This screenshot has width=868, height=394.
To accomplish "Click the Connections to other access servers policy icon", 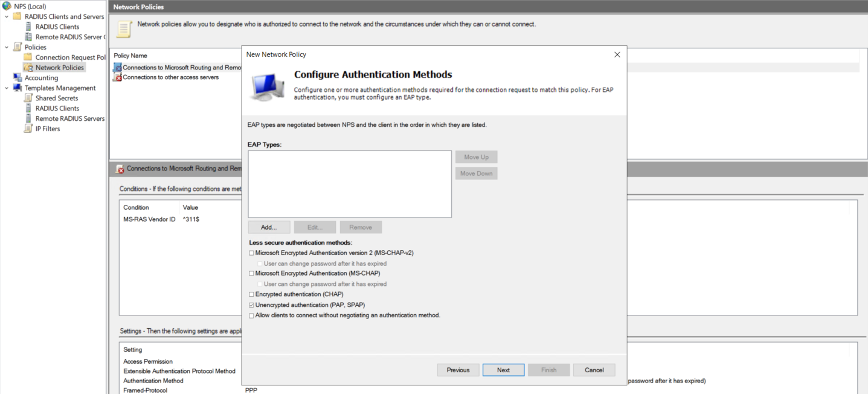I will 117,77.
